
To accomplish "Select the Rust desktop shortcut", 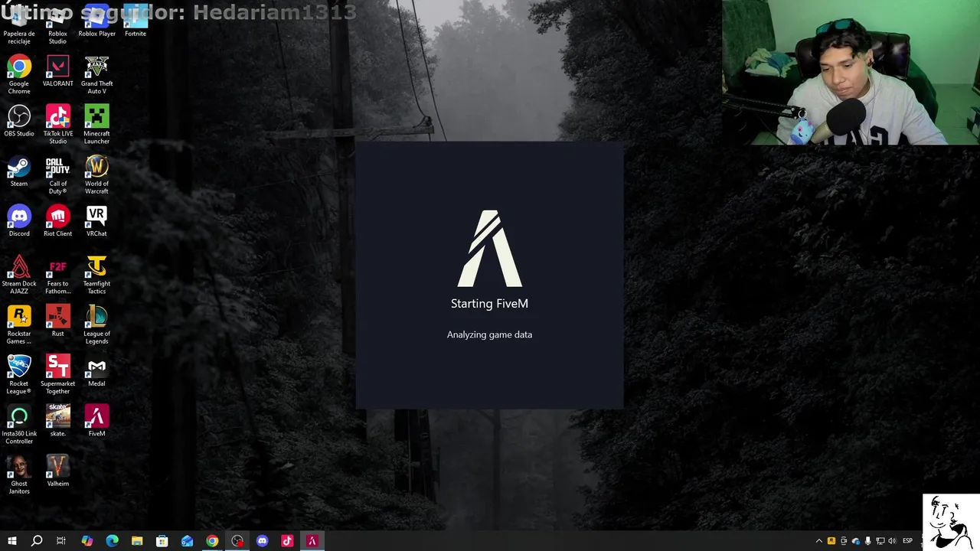I will [57, 321].
